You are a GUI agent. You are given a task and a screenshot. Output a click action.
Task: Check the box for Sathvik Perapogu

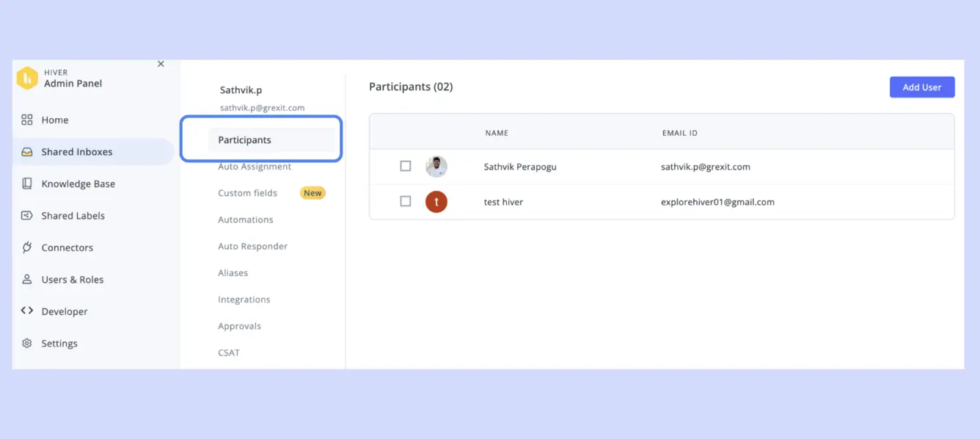pyautogui.click(x=406, y=166)
